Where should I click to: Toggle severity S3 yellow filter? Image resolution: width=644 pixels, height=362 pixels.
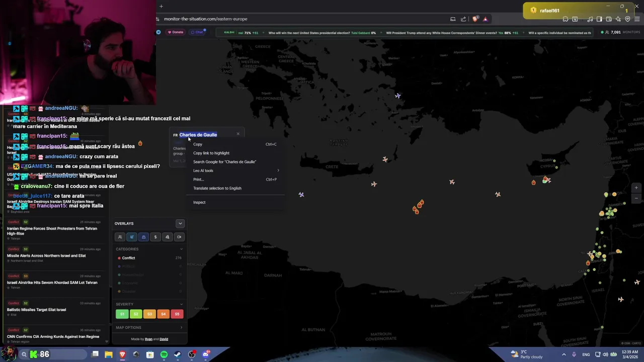[x=149, y=314]
